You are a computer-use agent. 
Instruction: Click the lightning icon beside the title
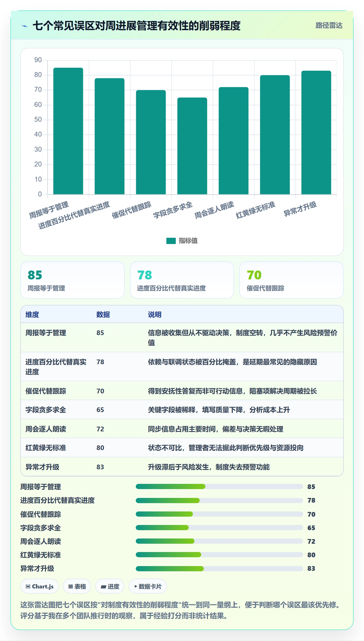click(x=25, y=26)
